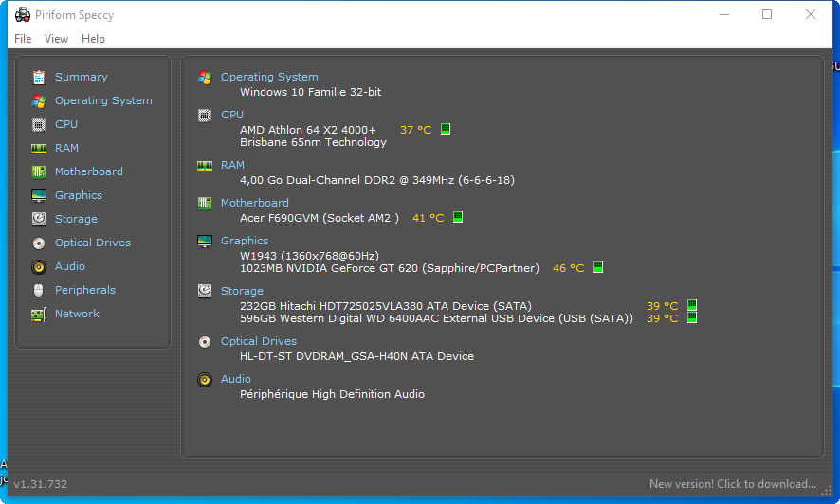This screenshot has width=840, height=504.
Task: Open the File menu
Action: pos(23,39)
